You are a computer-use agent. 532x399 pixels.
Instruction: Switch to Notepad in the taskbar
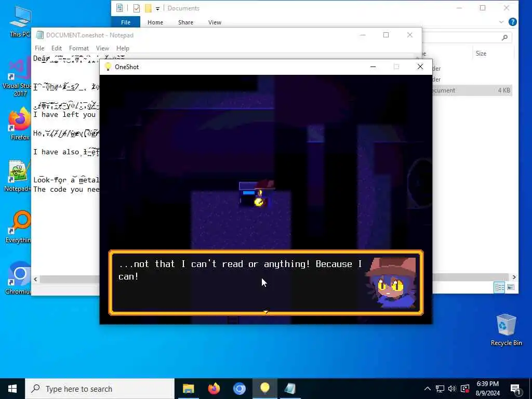coord(290,389)
